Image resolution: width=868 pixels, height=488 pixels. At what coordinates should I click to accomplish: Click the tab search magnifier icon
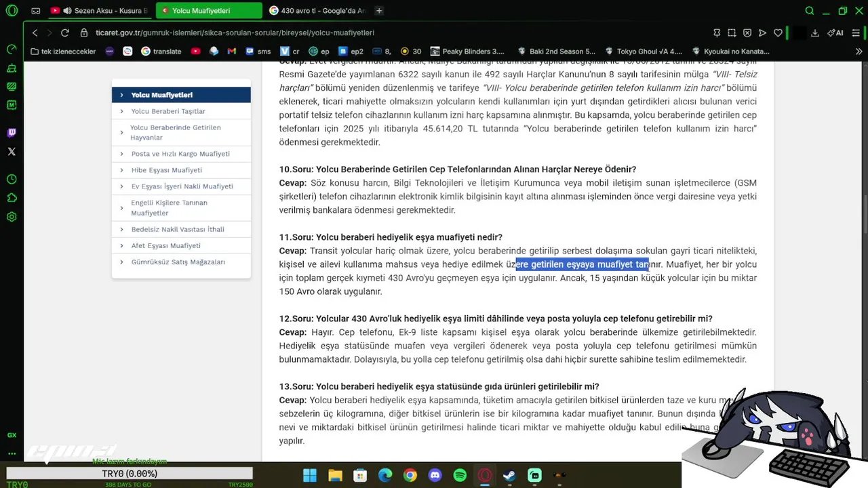(810, 11)
